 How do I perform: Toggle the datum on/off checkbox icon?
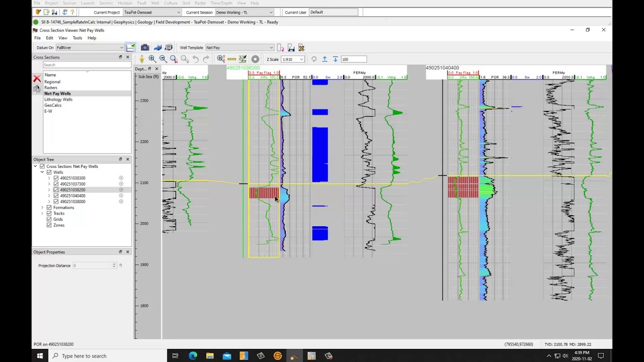[x=131, y=47]
